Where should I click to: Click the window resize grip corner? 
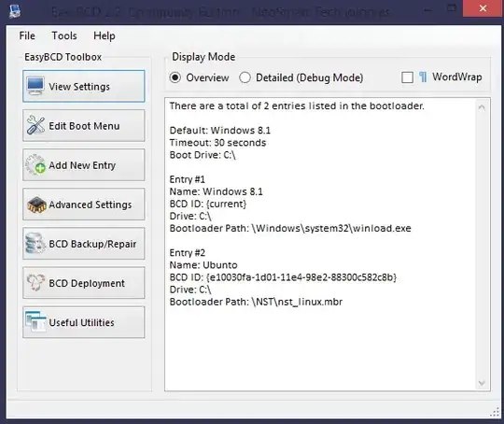click(495, 413)
